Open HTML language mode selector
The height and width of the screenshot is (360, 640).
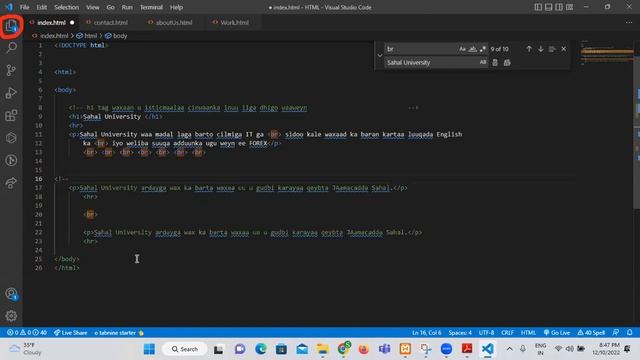point(528,333)
